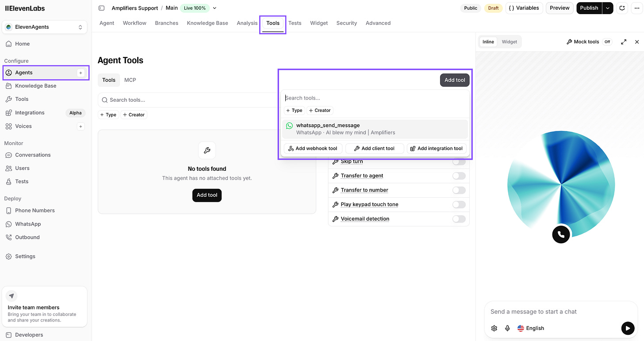Screen dimensions: 644x341
Task: Open the Widget tab in top navigation
Action: pyautogui.click(x=319, y=23)
